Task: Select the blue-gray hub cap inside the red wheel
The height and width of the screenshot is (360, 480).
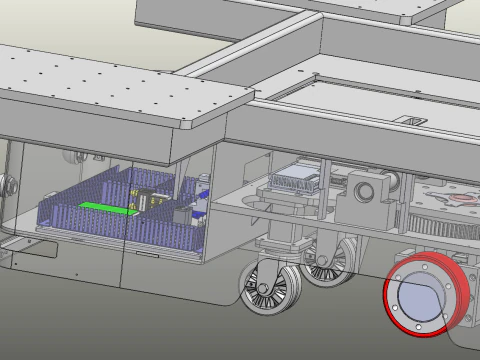Action: pyautogui.click(x=422, y=296)
